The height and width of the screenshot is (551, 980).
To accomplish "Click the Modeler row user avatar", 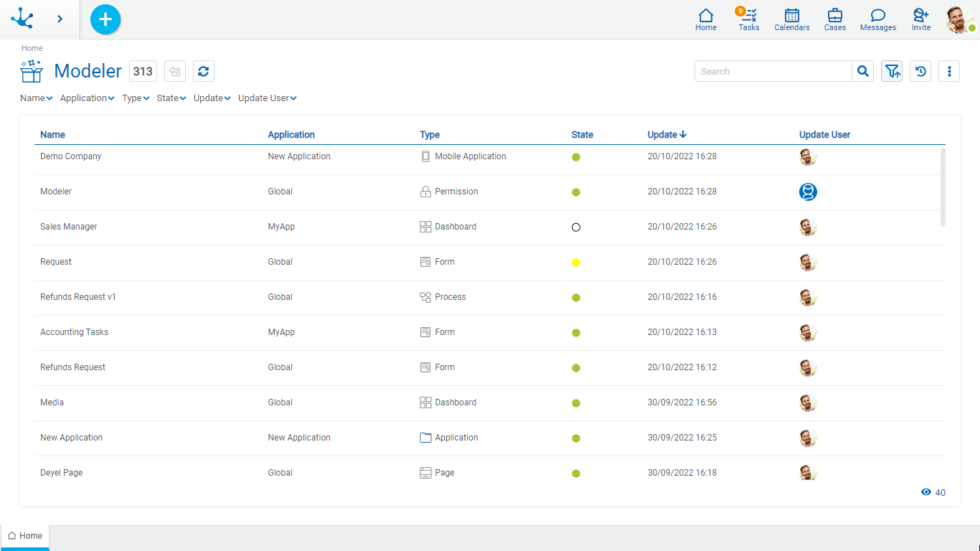I will 809,192.
